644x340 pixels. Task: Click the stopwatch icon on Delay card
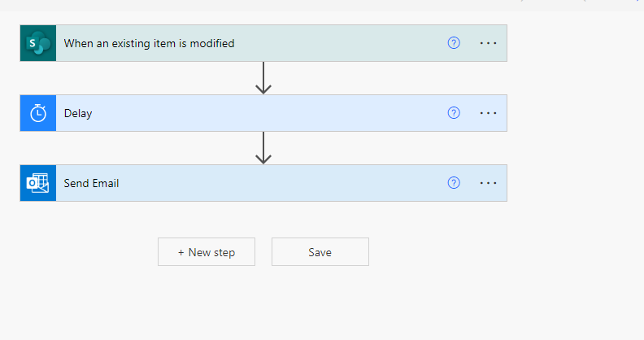(x=38, y=113)
